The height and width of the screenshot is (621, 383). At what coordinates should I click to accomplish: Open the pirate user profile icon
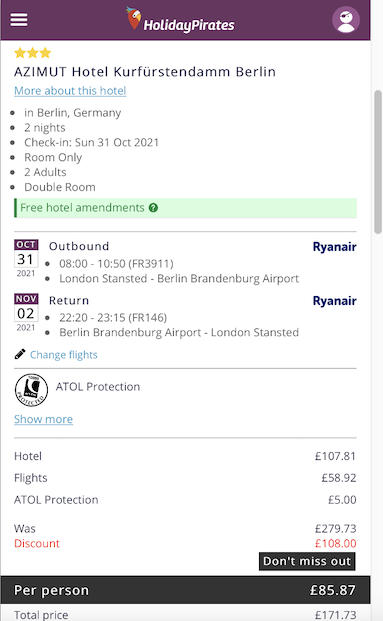tap(346, 19)
